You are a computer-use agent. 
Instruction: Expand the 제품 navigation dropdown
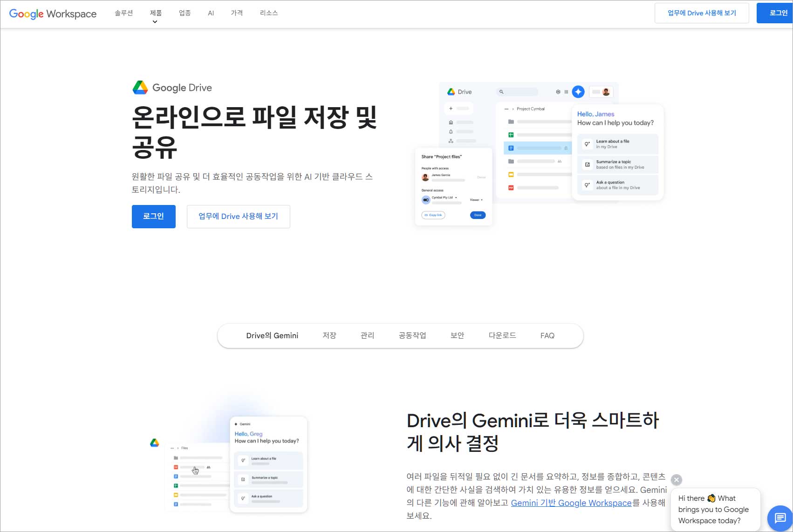pos(155,13)
